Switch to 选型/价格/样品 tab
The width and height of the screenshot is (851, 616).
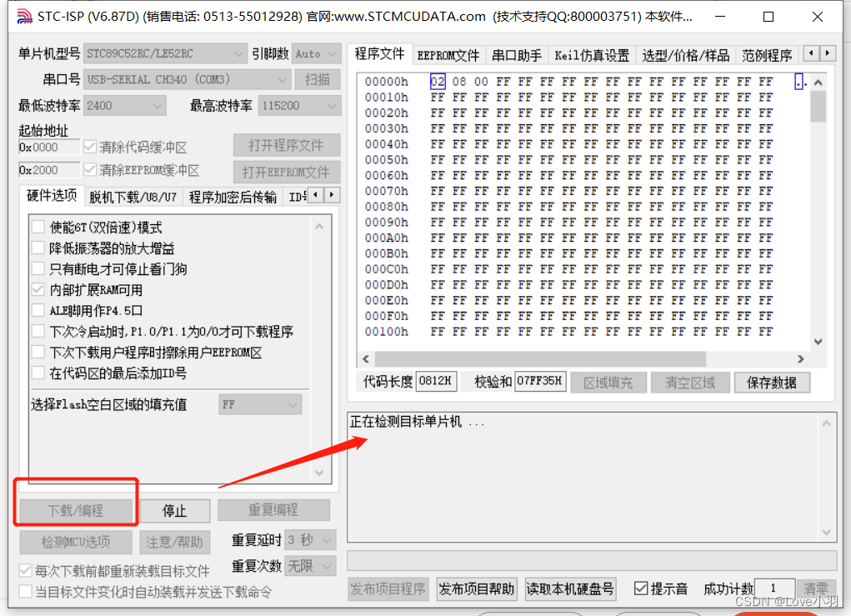point(685,55)
